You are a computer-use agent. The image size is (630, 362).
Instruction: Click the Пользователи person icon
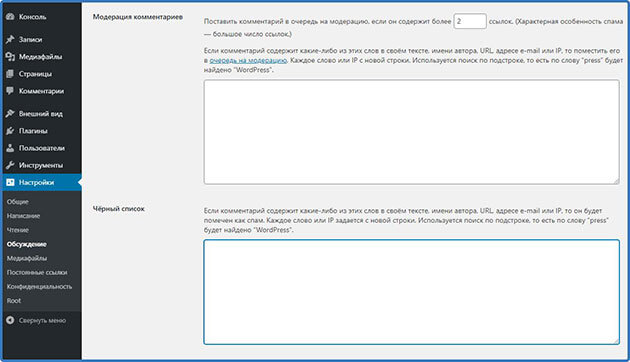click(x=10, y=148)
